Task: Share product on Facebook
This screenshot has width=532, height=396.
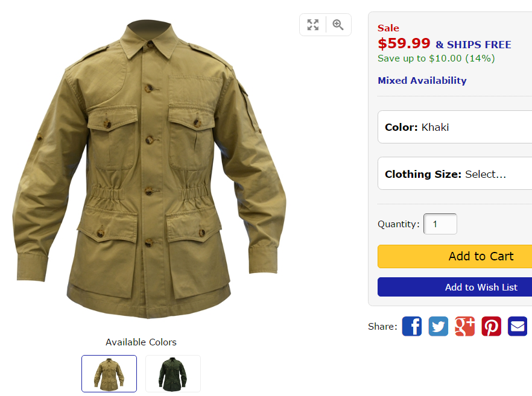Action: (412, 326)
